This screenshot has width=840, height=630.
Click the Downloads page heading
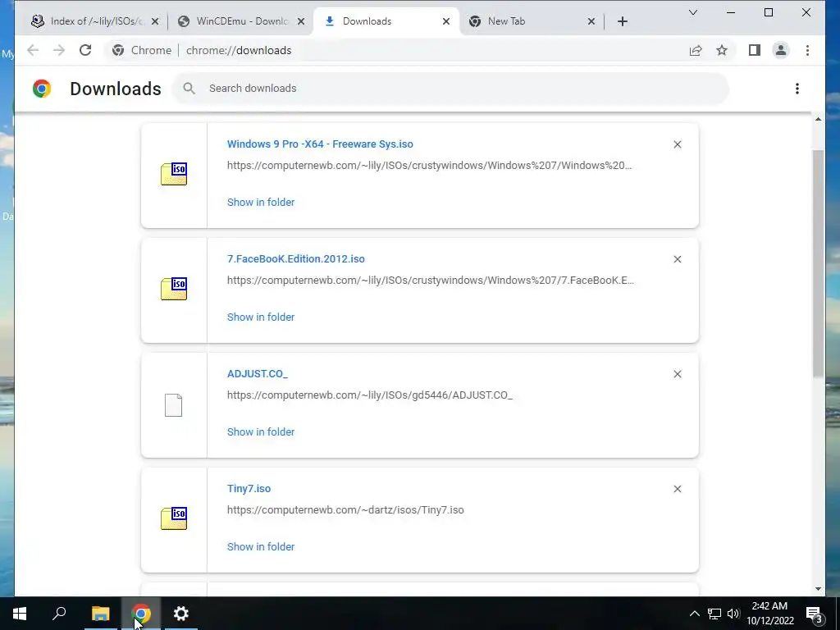click(x=115, y=89)
